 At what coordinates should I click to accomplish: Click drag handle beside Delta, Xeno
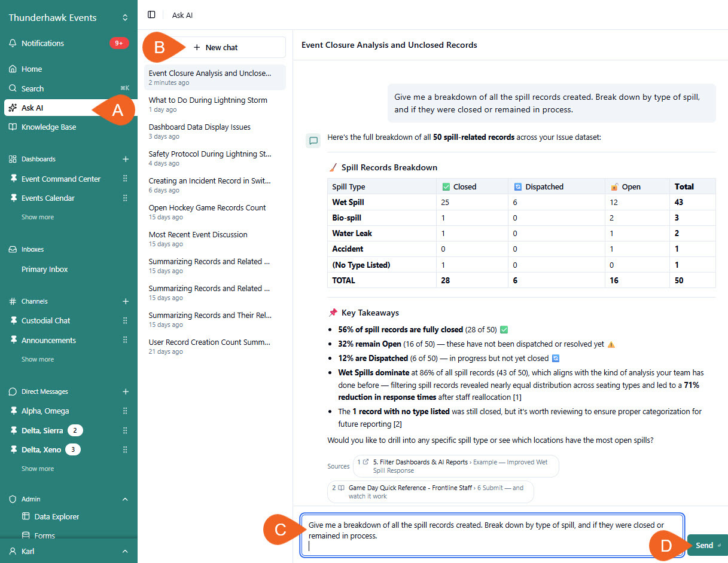pos(125,449)
